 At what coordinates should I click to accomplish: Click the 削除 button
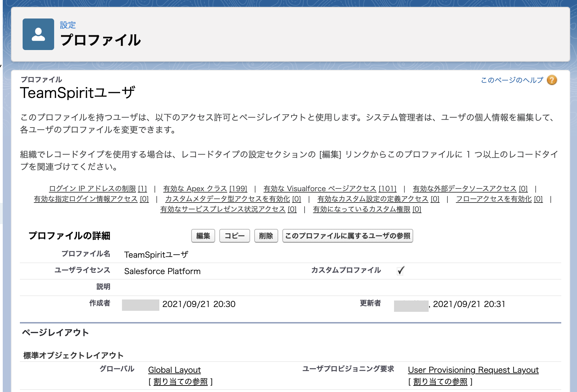tap(266, 236)
